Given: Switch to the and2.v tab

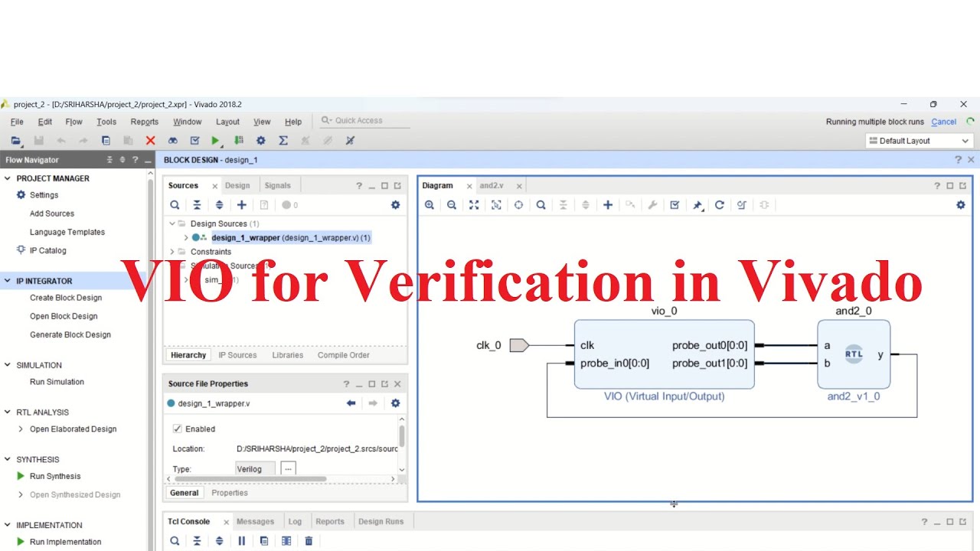Looking at the screenshot, I should [x=492, y=186].
